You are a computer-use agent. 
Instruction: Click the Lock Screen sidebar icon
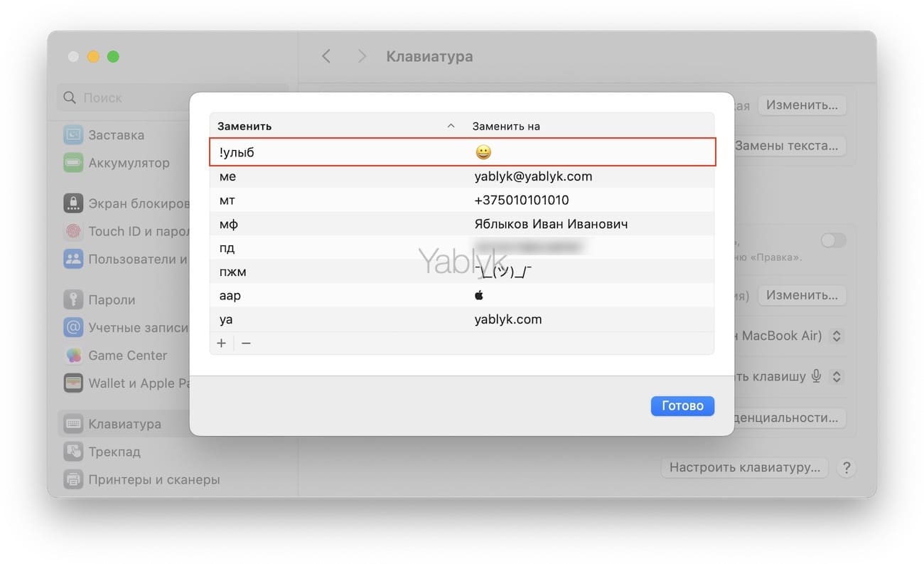tap(74, 203)
